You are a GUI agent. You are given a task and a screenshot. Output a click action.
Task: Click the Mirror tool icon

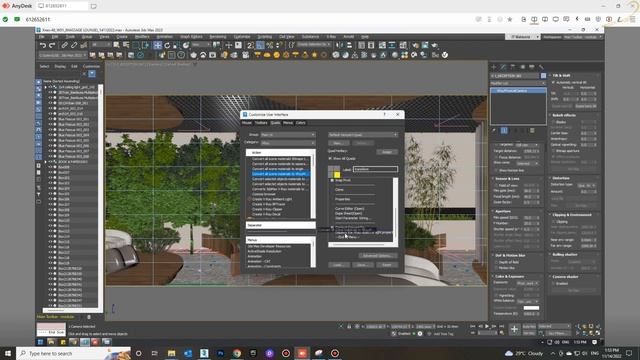(x=339, y=45)
